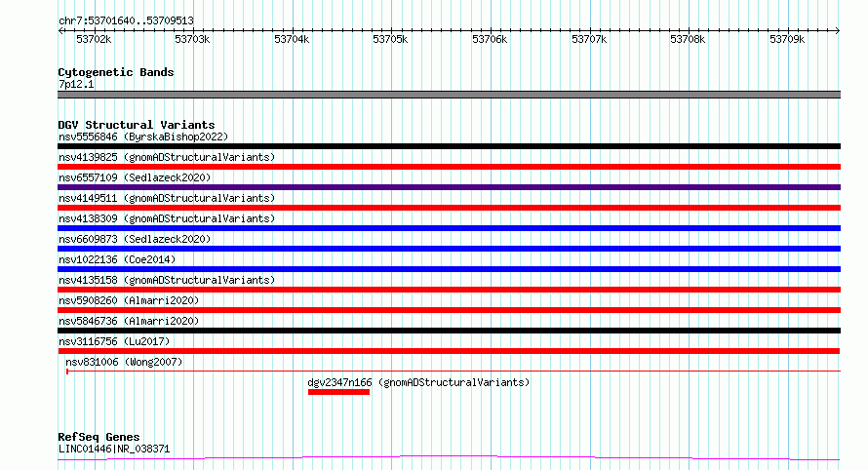This screenshot has height=470, width=868.
Task: Open nsv4135158 (gnomADStructuralVariants) label
Action: [x=167, y=280]
